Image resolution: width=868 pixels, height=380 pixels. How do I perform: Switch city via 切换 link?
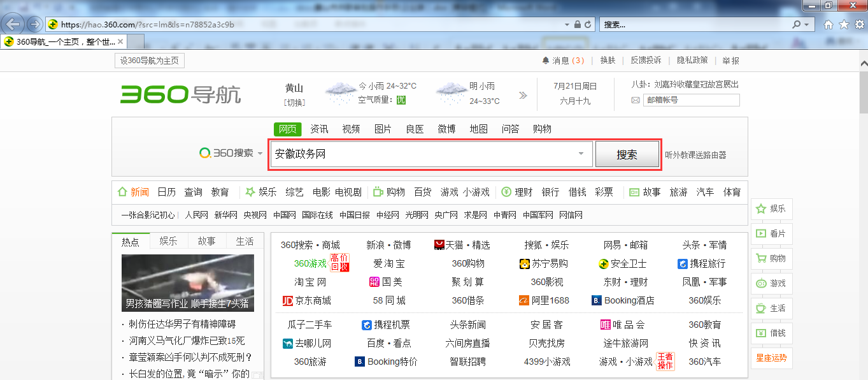point(294,102)
